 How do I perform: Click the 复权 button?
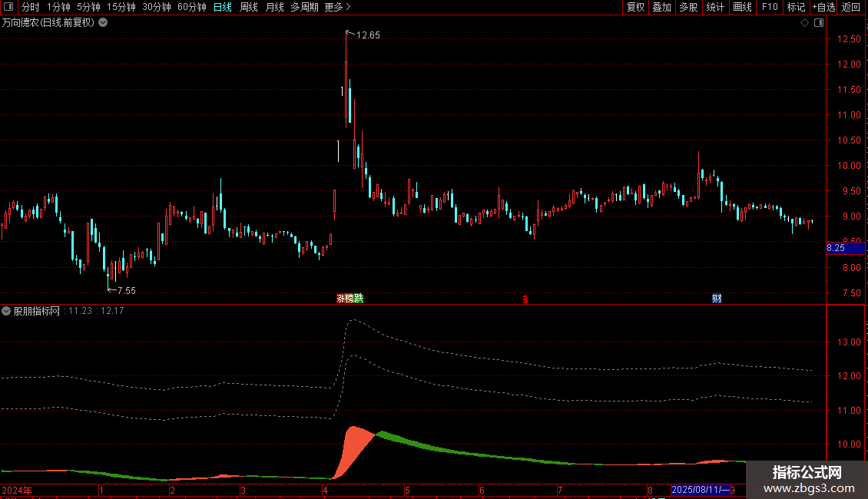click(x=635, y=7)
